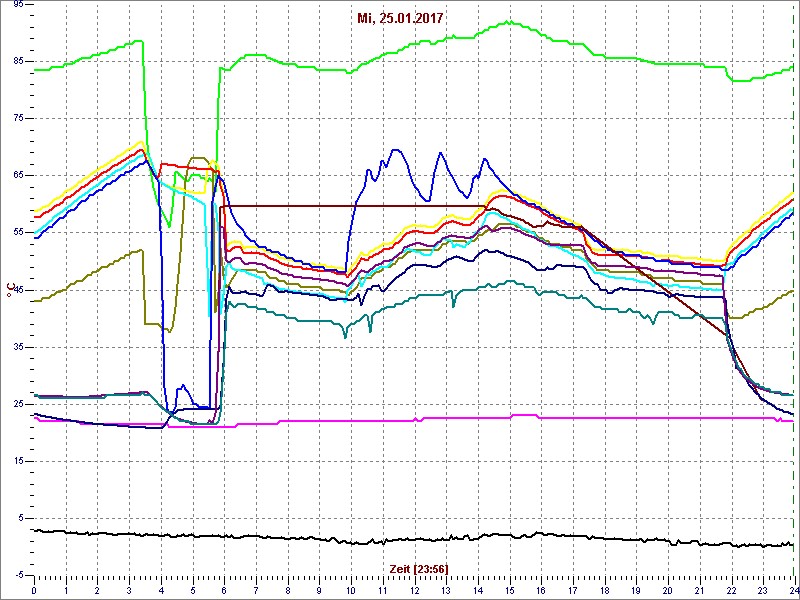Image resolution: width=800 pixels, height=600 pixels.
Task: Select the y-axis value 65
Action: coord(17,176)
